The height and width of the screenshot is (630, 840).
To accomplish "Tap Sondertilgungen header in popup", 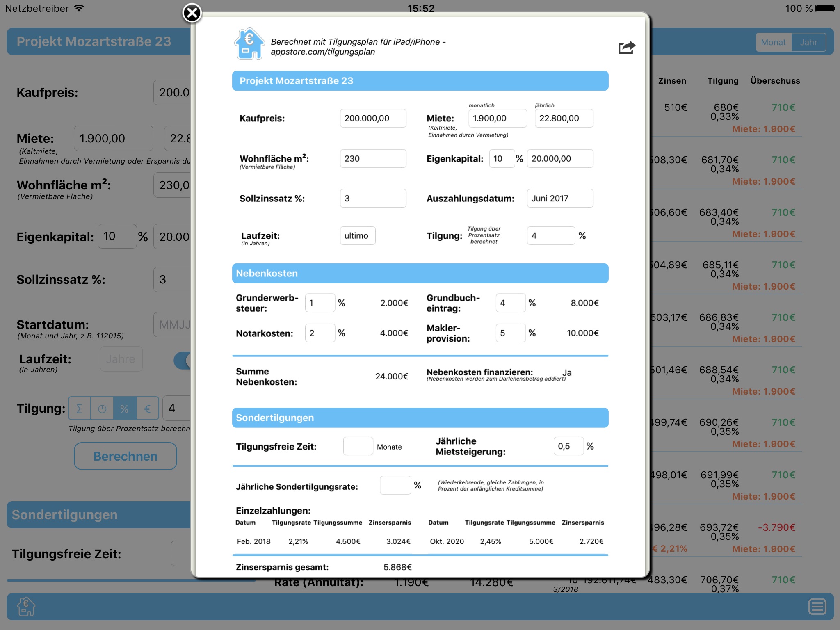I will pos(420,418).
